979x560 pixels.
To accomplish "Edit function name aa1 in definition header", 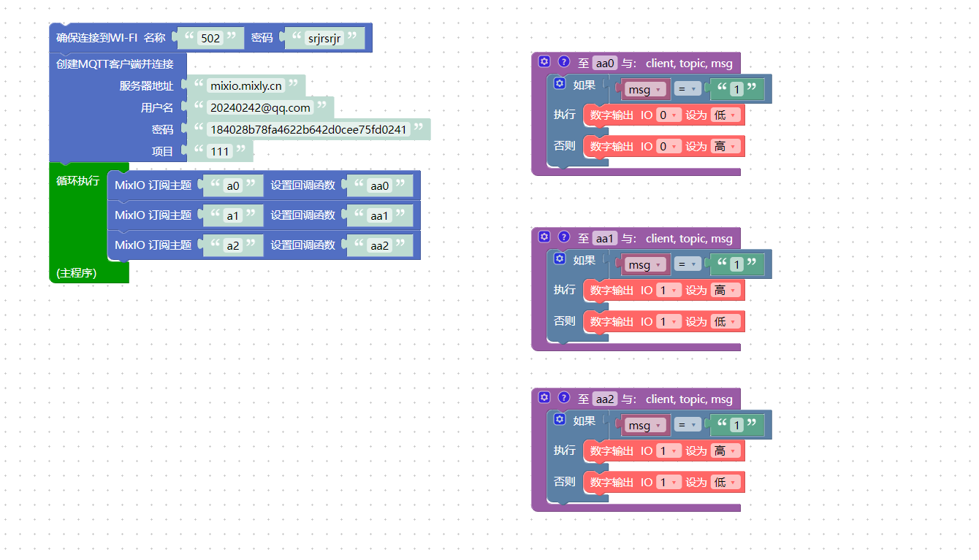I will pyautogui.click(x=605, y=239).
